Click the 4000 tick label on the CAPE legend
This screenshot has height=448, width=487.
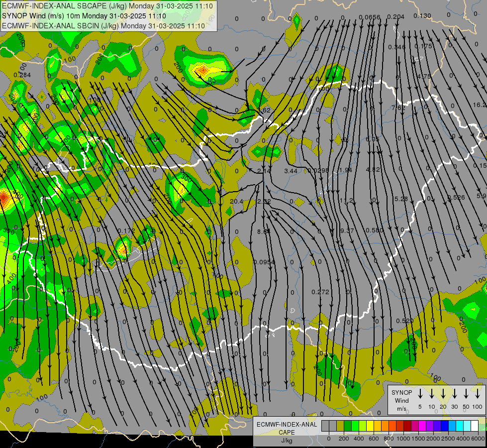pos(463,439)
